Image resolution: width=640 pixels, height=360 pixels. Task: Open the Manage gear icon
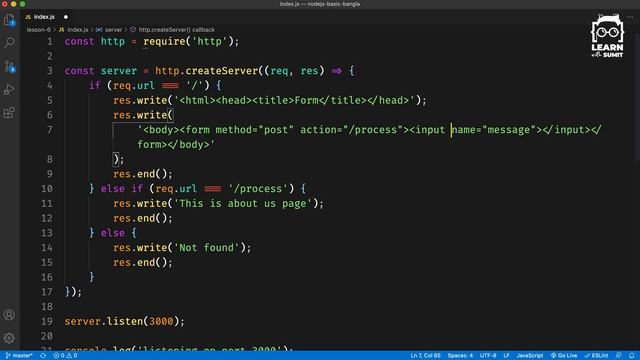point(9,338)
